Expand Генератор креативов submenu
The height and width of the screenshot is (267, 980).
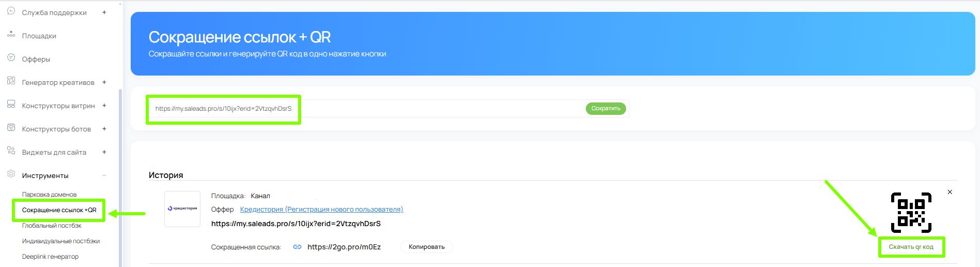(x=104, y=82)
